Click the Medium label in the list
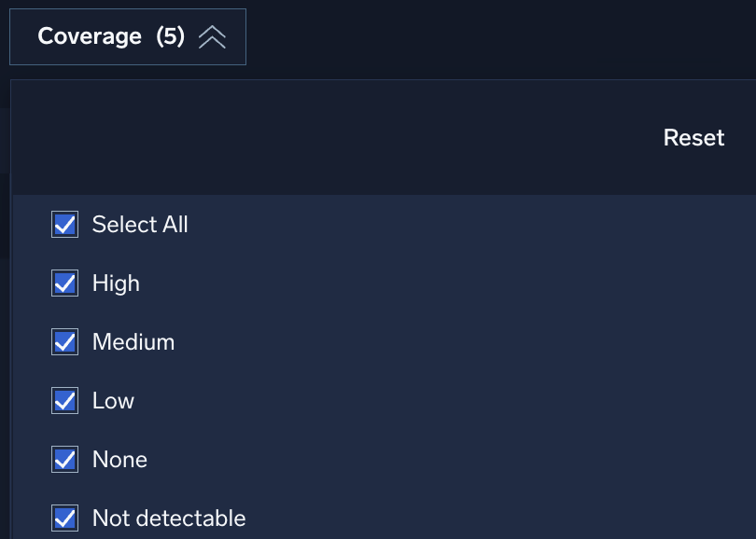The image size is (756, 539). coord(133,342)
